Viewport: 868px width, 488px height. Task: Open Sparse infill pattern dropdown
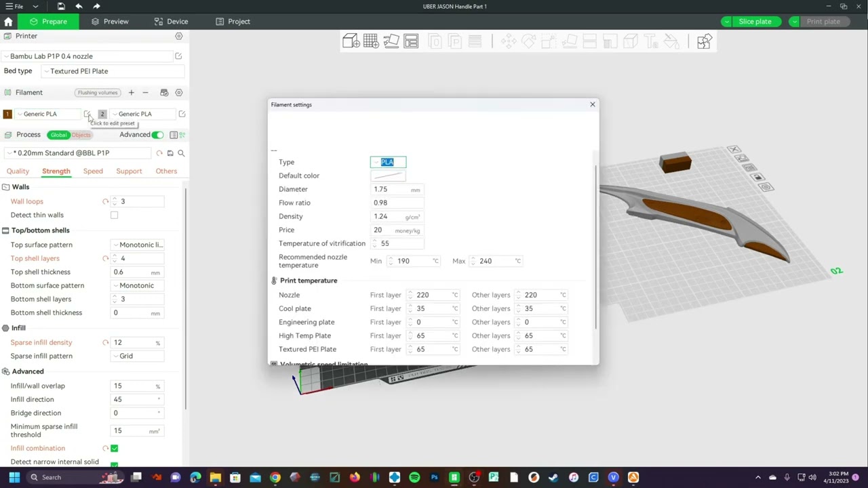(x=138, y=356)
